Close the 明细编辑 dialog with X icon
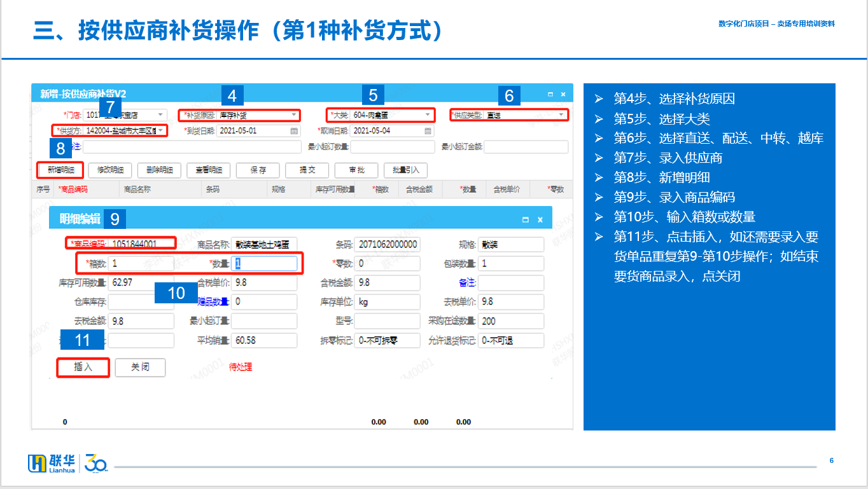The width and height of the screenshot is (868, 489). [540, 219]
